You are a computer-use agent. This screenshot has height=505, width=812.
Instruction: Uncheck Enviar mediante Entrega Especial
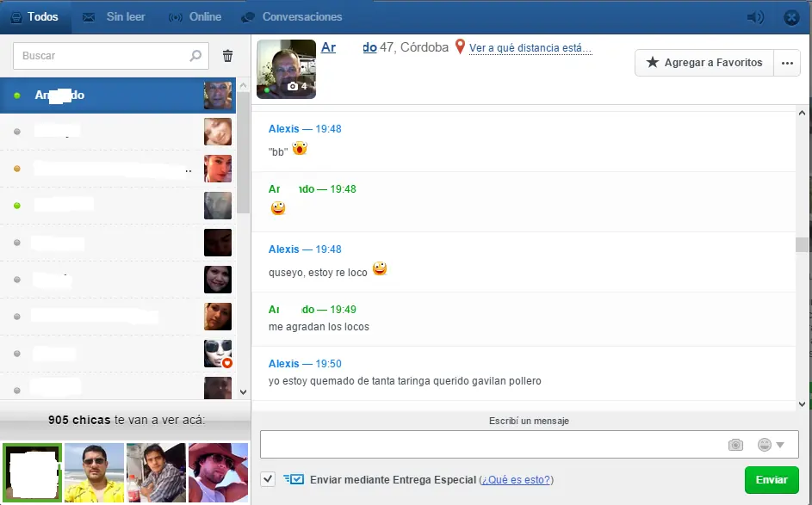click(269, 479)
